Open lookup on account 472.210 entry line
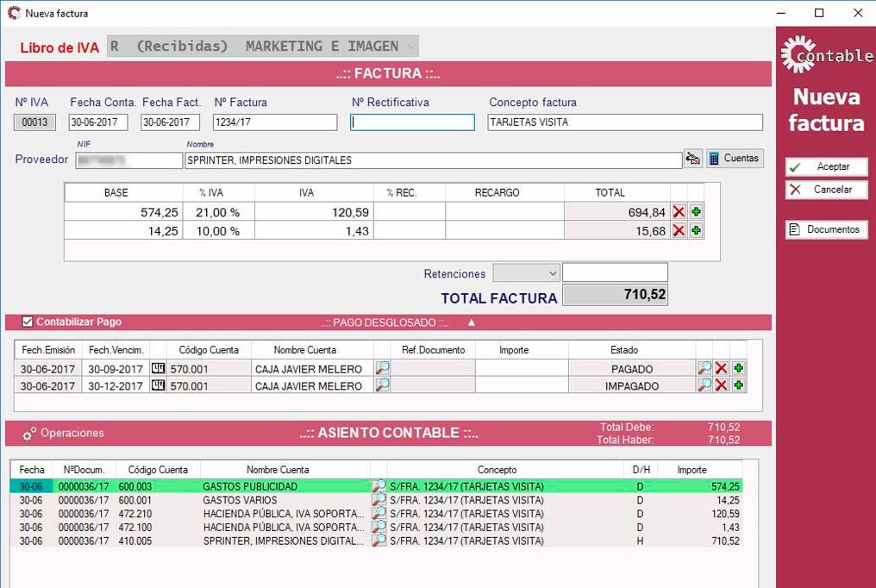Screen dimensions: 876x588 click(x=379, y=513)
